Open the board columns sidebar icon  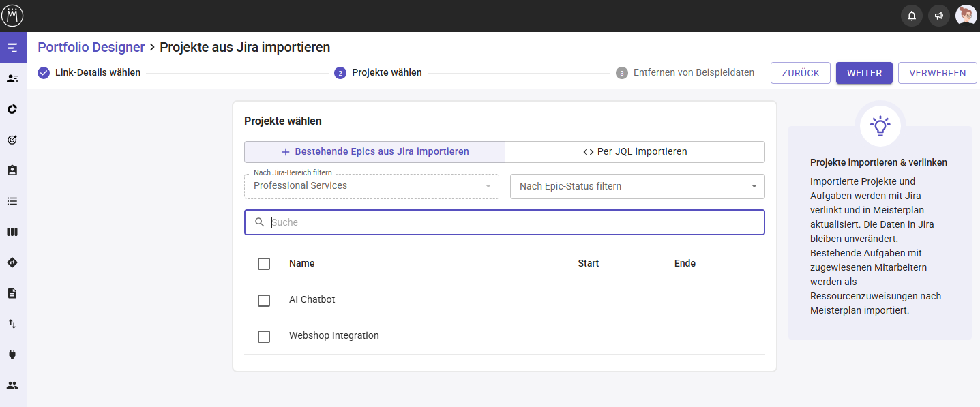point(12,232)
